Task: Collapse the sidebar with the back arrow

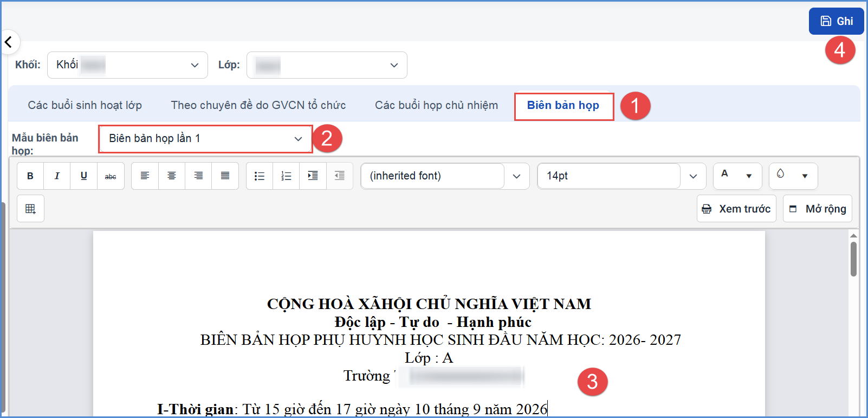Action: 9,42
